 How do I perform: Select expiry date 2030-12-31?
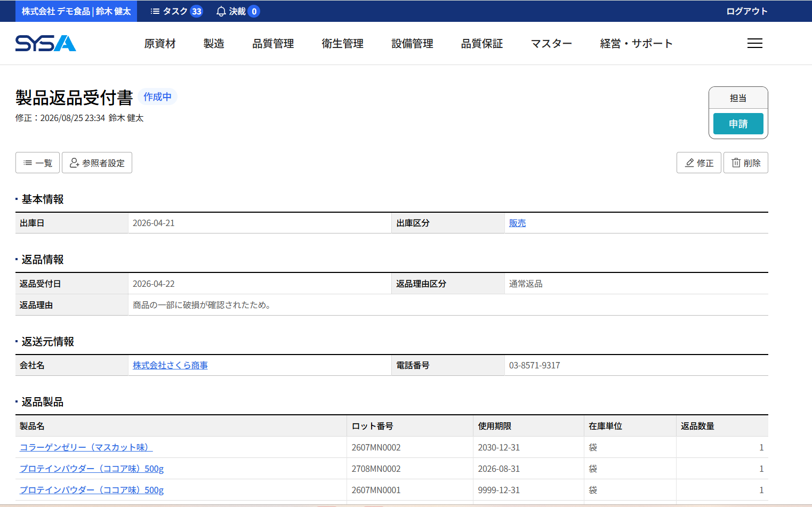tap(499, 447)
